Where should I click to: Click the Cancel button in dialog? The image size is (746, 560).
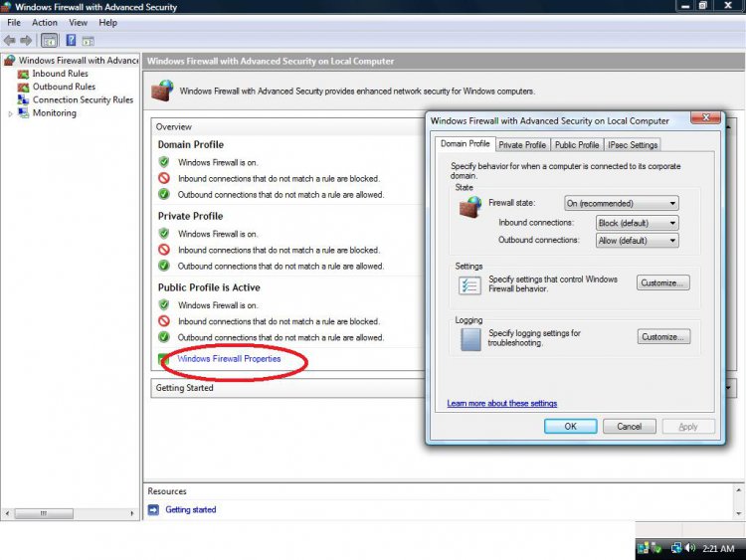(629, 427)
